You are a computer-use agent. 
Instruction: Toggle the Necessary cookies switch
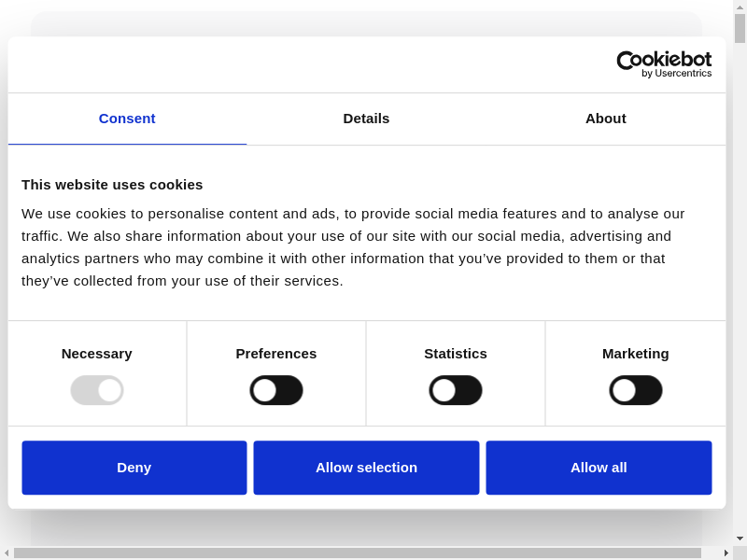click(97, 390)
